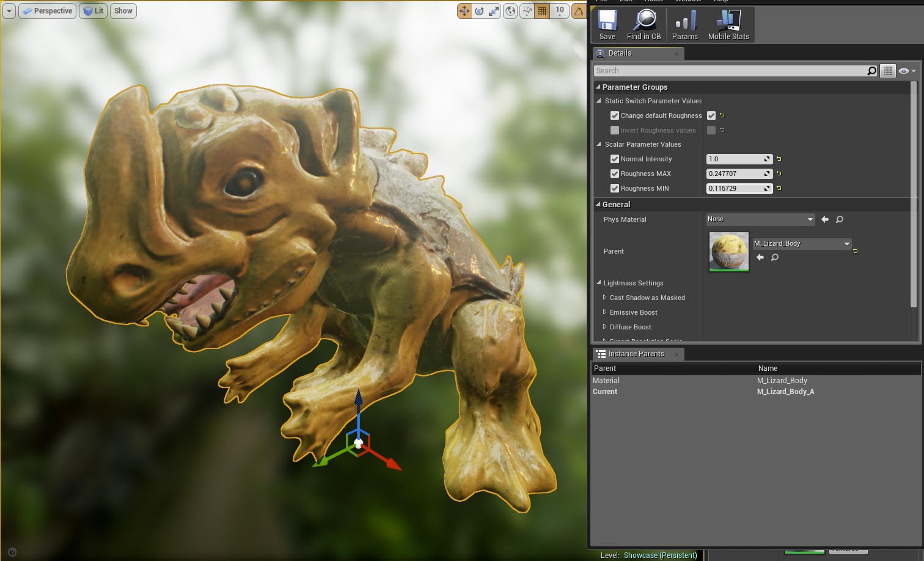Viewport: 924px width, 561px height.
Task: Browse to Parent material in Content Browser
Action: click(775, 257)
